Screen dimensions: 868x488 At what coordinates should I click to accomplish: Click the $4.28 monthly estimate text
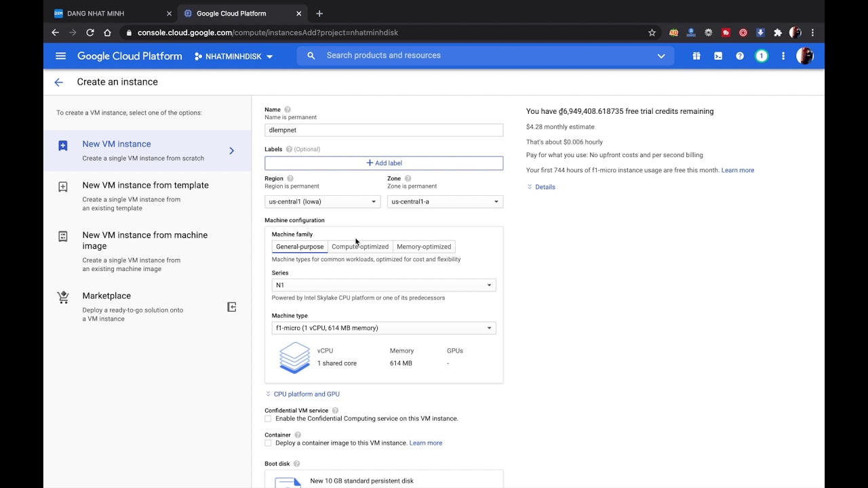pyautogui.click(x=560, y=127)
